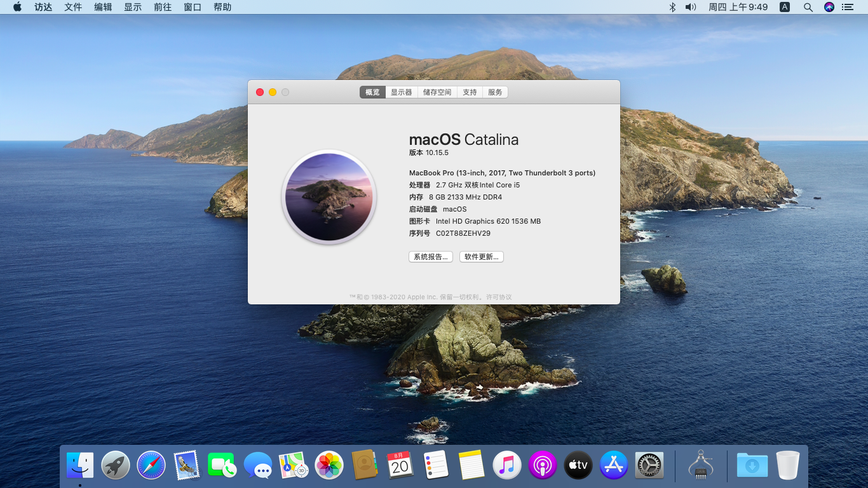Click volume speaker icon in menu bar
Screen dimensions: 868x488
[x=691, y=7]
